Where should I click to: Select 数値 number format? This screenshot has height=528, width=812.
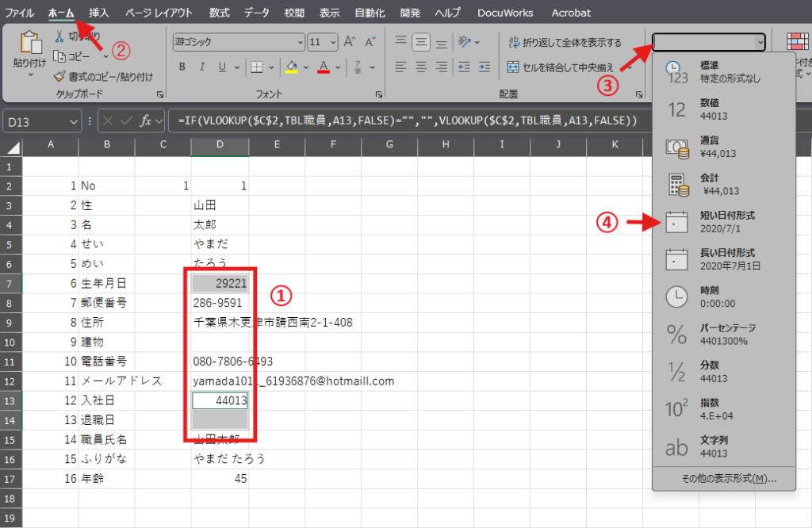point(724,109)
